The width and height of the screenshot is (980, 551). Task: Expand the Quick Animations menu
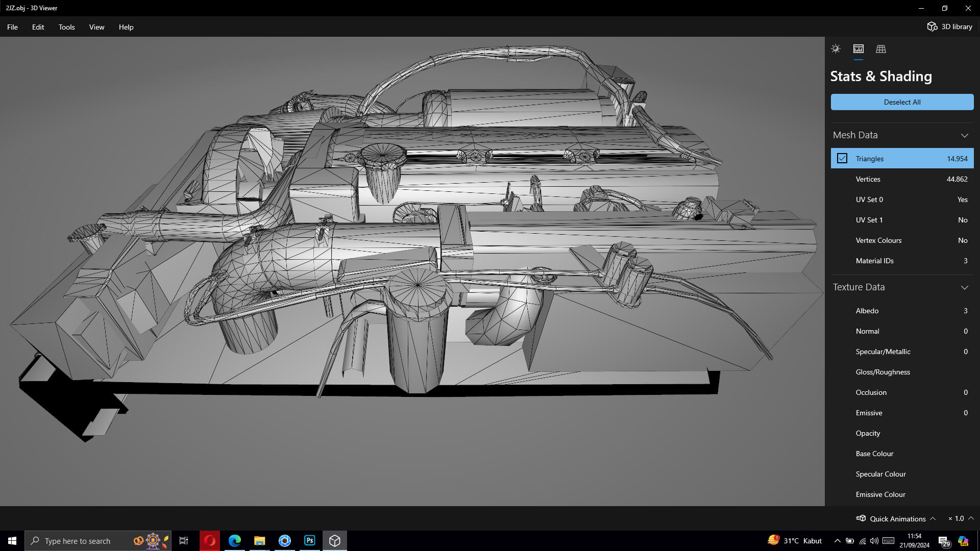[x=933, y=518]
